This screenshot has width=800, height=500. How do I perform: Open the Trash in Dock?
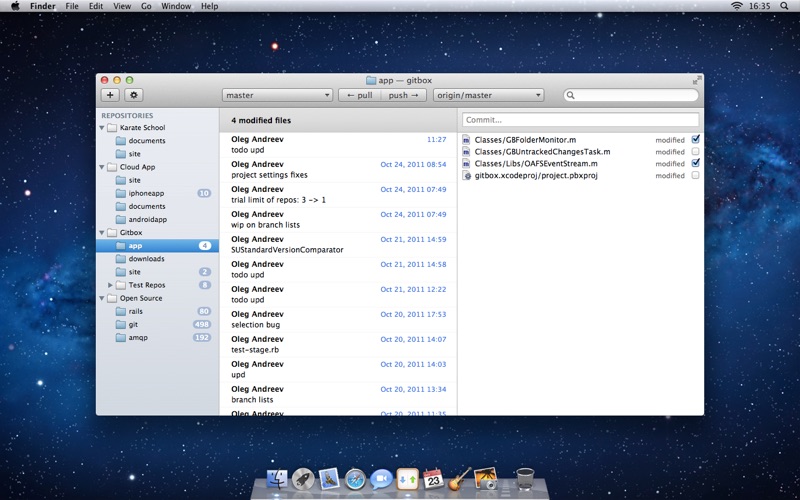click(525, 479)
